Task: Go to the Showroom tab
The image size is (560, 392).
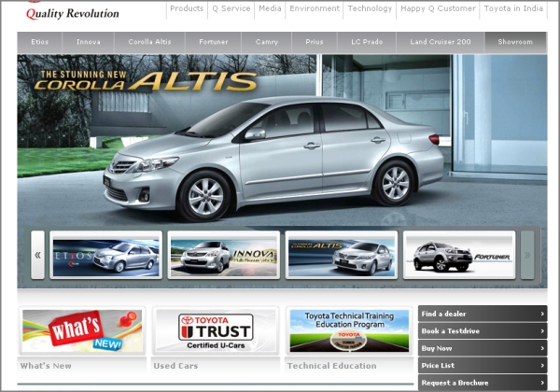Action: [515, 42]
